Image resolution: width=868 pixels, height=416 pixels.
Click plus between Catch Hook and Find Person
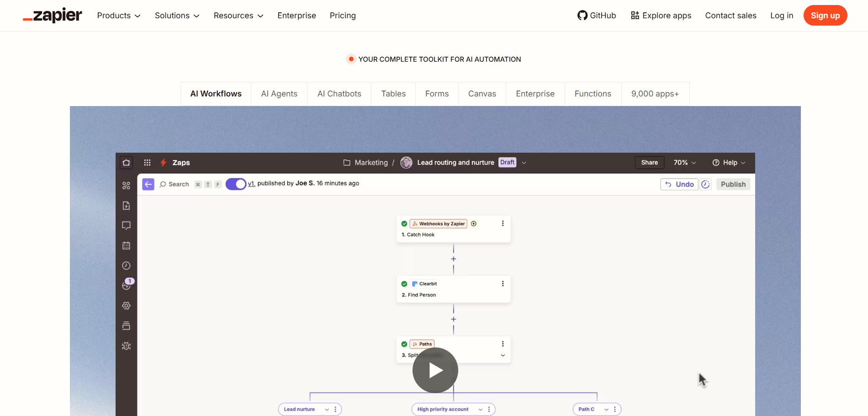coord(454,259)
